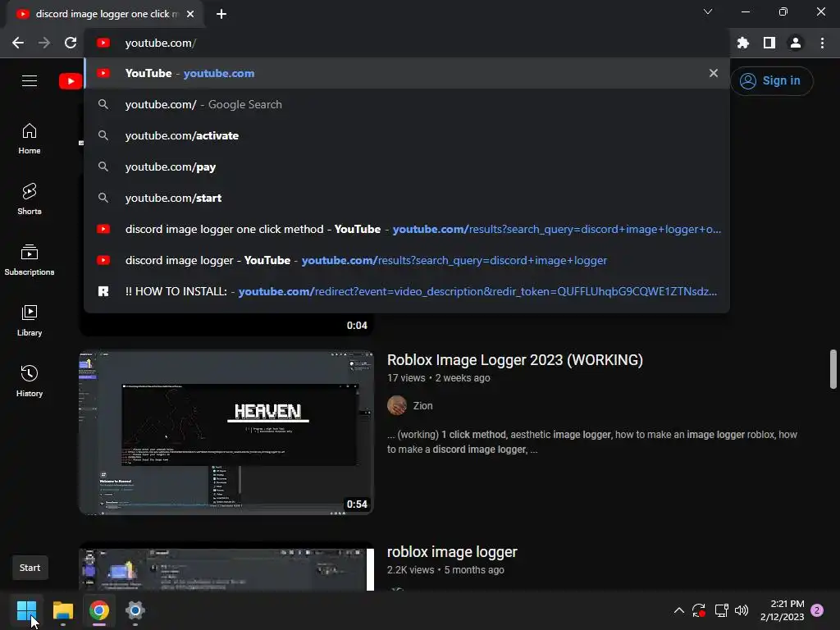Show hidden system tray icons
This screenshot has height=630, width=840.
click(x=678, y=610)
